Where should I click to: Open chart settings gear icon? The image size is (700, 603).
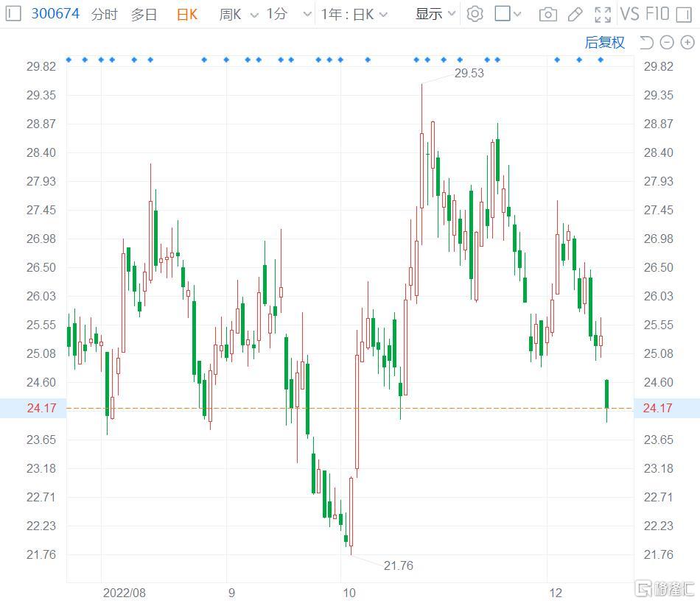click(x=475, y=14)
